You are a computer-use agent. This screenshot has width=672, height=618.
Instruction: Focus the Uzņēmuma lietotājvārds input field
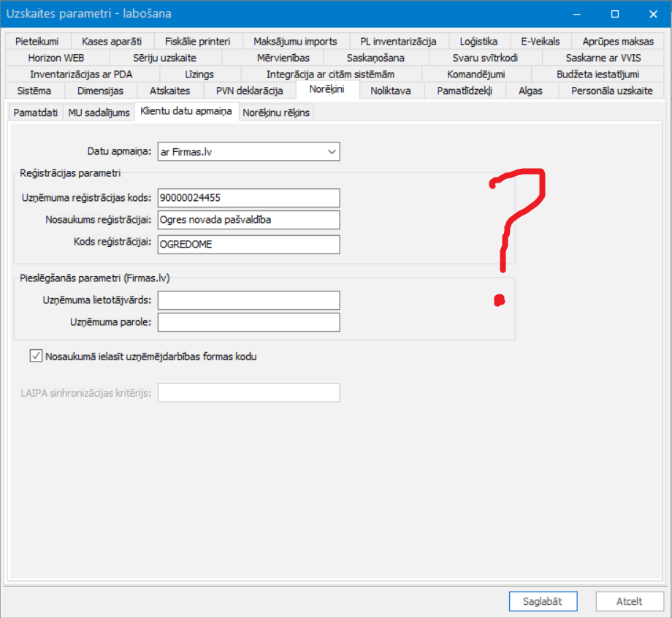coord(248,300)
